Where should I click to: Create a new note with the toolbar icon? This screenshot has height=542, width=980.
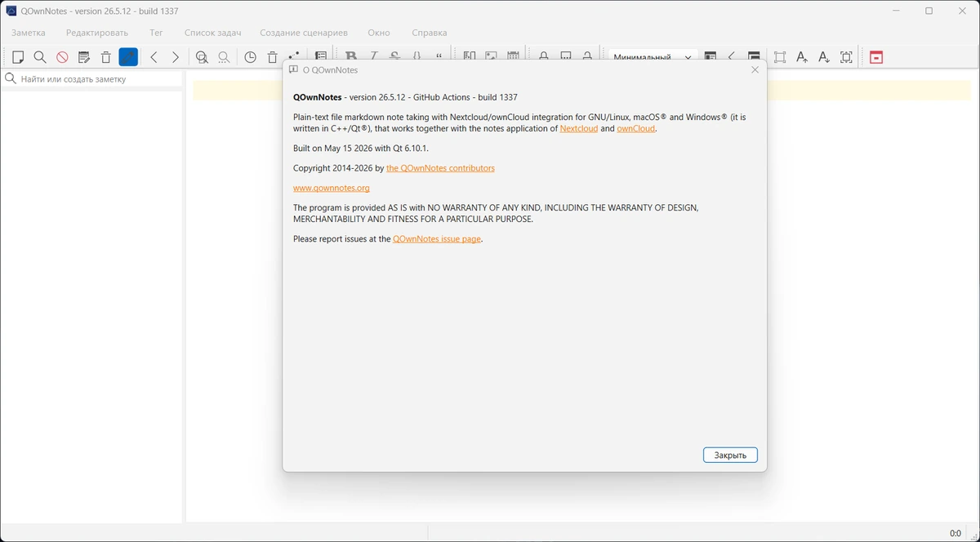coord(18,57)
